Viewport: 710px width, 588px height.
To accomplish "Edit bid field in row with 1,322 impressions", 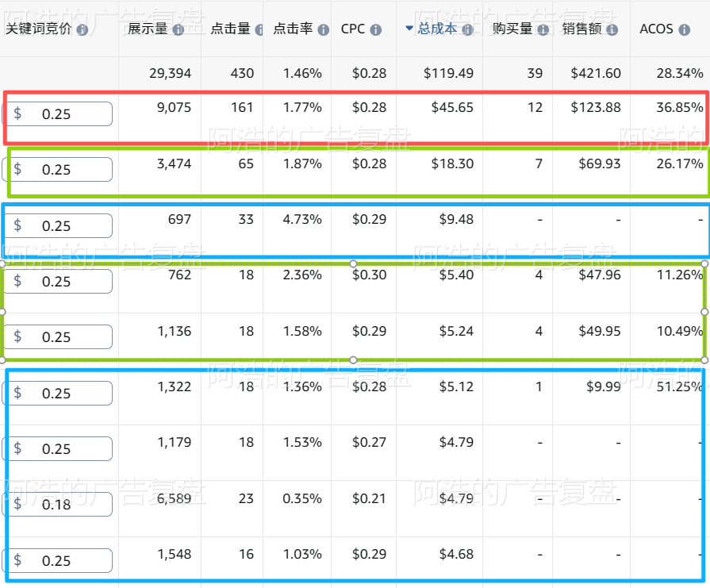I will (57, 394).
